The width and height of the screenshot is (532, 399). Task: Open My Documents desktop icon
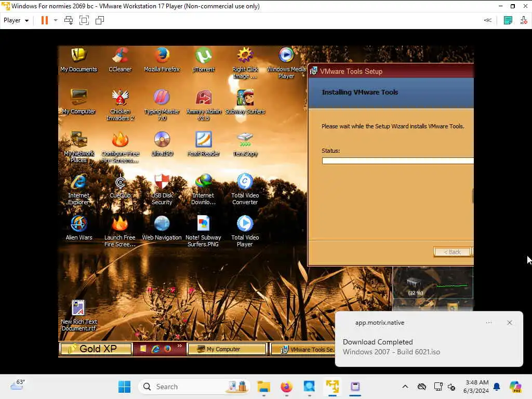pos(79,60)
